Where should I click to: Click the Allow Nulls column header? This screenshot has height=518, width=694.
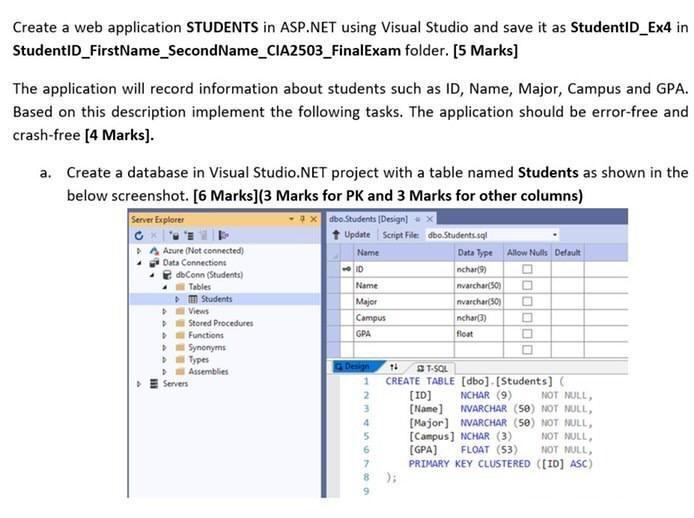[x=527, y=253]
